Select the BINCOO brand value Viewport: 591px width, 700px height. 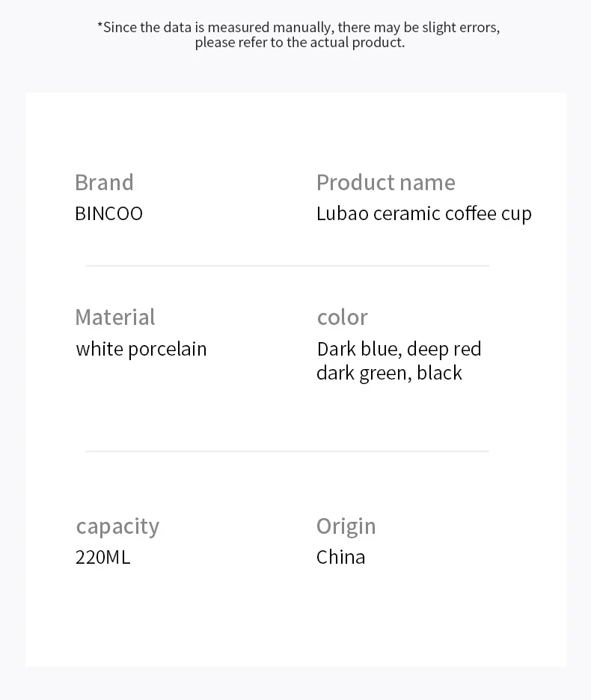click(108, 213)
